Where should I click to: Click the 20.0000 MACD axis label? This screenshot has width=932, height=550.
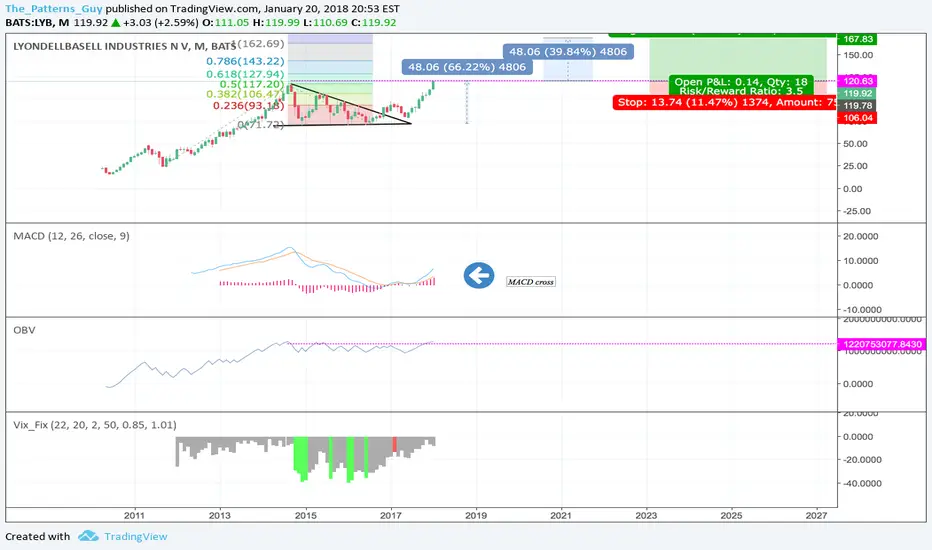[860, 236]
